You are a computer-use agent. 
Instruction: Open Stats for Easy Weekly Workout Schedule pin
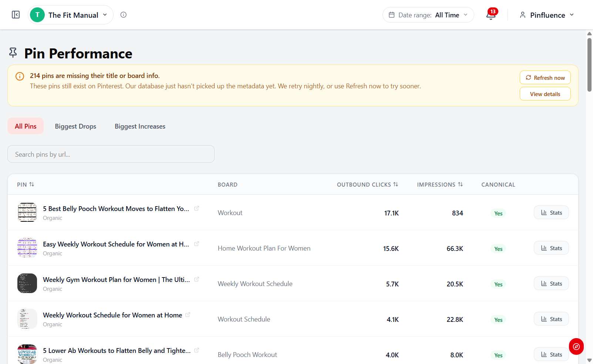(x=551, y=248)
